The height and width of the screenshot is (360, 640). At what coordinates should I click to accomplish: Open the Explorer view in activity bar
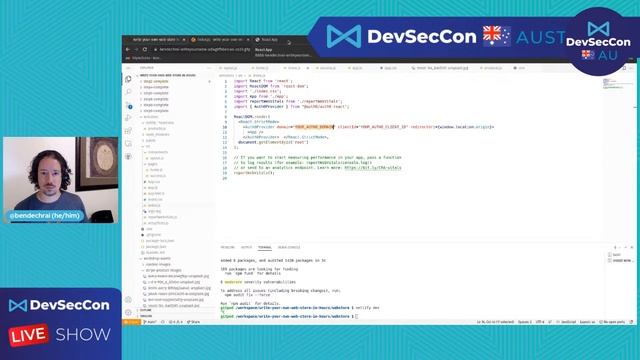[x=128, y=79]
